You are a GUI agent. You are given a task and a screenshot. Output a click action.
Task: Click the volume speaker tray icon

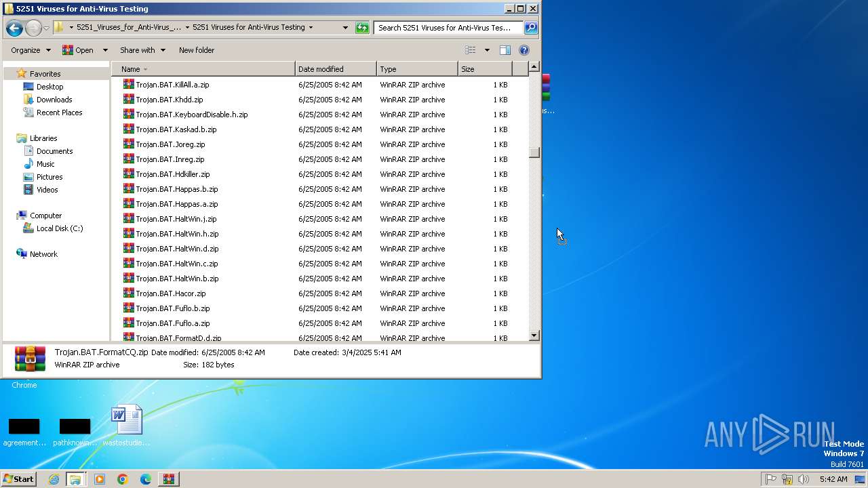pyautogui.click(x=804, y=479)
